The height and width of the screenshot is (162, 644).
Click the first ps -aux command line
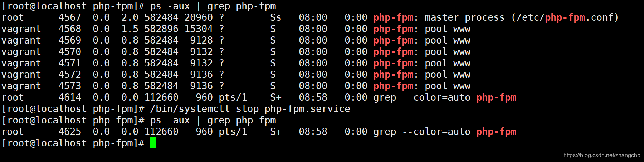click(213, 6)
